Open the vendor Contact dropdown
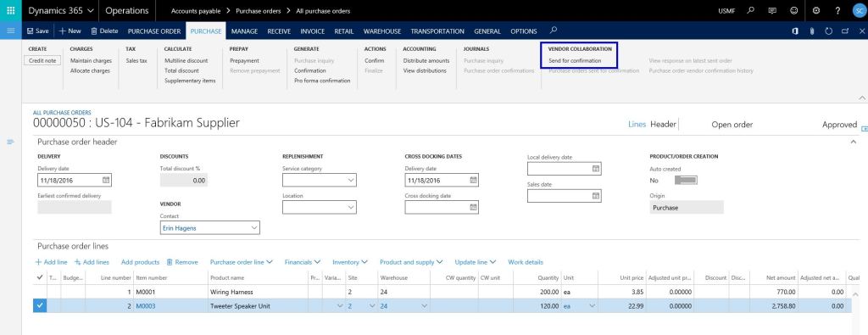The width and height of the screenshot is (868, 335). click(254, 227)
